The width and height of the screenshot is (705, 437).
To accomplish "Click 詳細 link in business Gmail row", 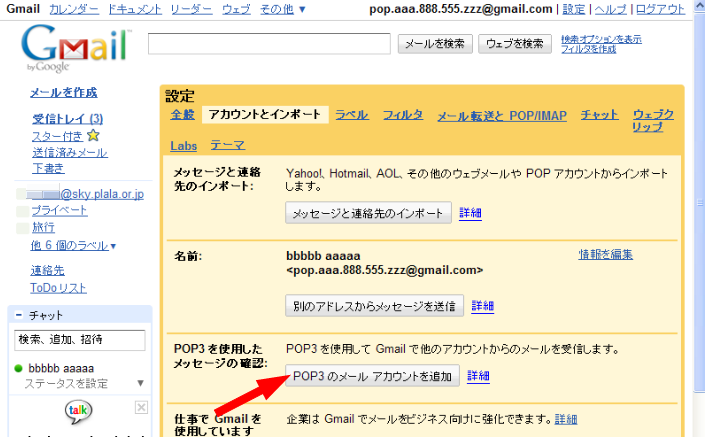I will (x=566, y=419).
